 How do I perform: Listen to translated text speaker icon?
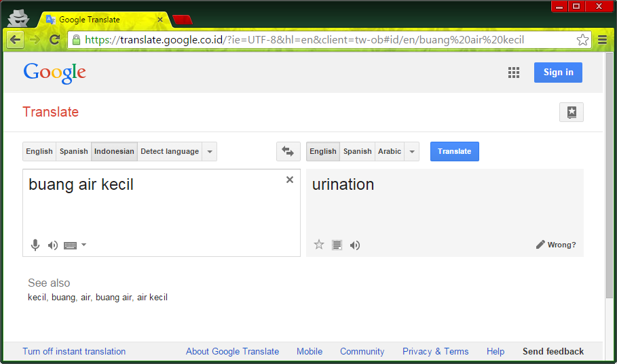355,245
